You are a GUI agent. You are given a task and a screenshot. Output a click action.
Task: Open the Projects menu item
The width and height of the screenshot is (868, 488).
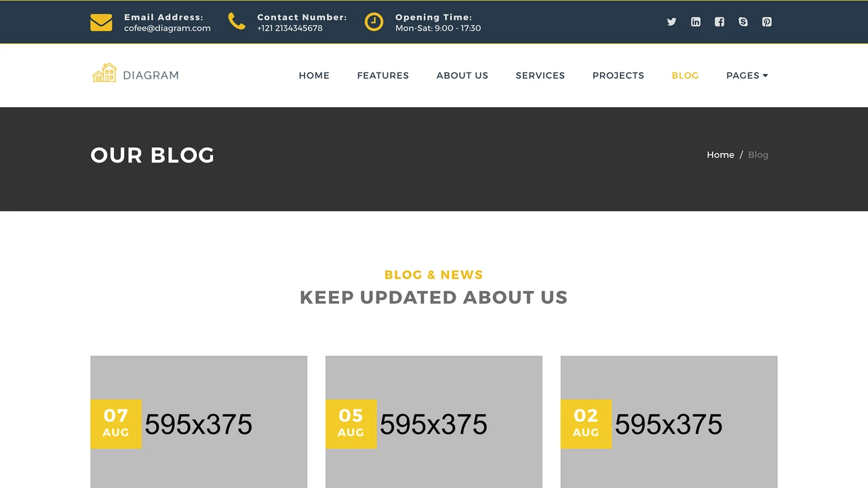click(x=618, y=75)
